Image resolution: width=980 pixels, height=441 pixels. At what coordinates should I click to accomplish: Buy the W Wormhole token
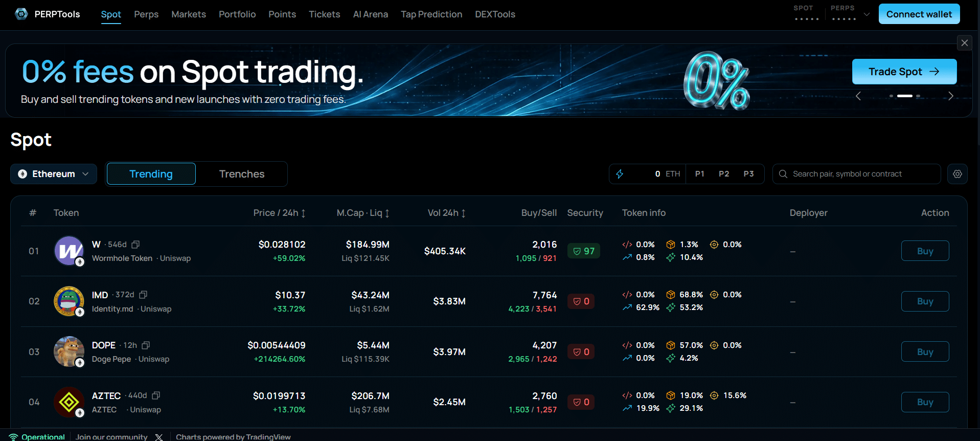[925, 251]
